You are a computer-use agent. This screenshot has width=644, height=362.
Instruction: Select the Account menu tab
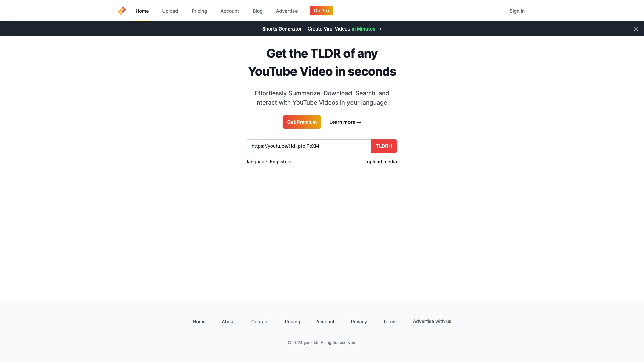click(229, 11)
